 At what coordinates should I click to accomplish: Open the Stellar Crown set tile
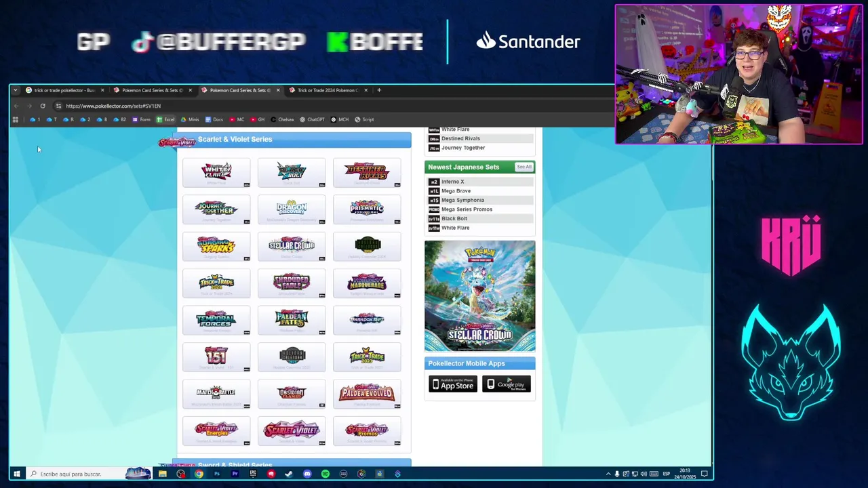(292, 247)
